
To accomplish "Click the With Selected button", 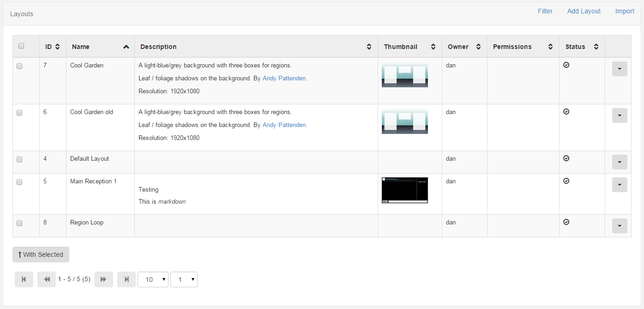I will 41,254.
